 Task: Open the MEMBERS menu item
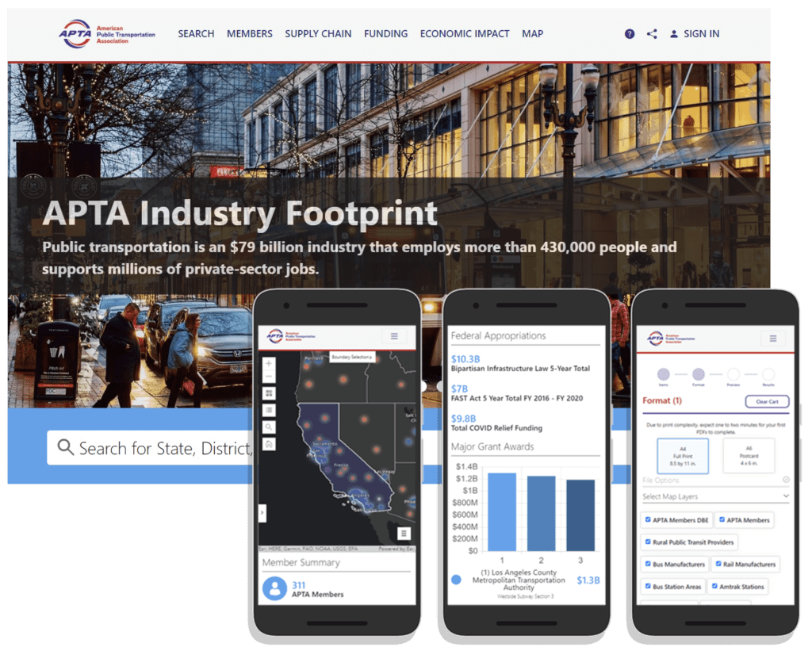pyautogui.click(x=249, y=33)
